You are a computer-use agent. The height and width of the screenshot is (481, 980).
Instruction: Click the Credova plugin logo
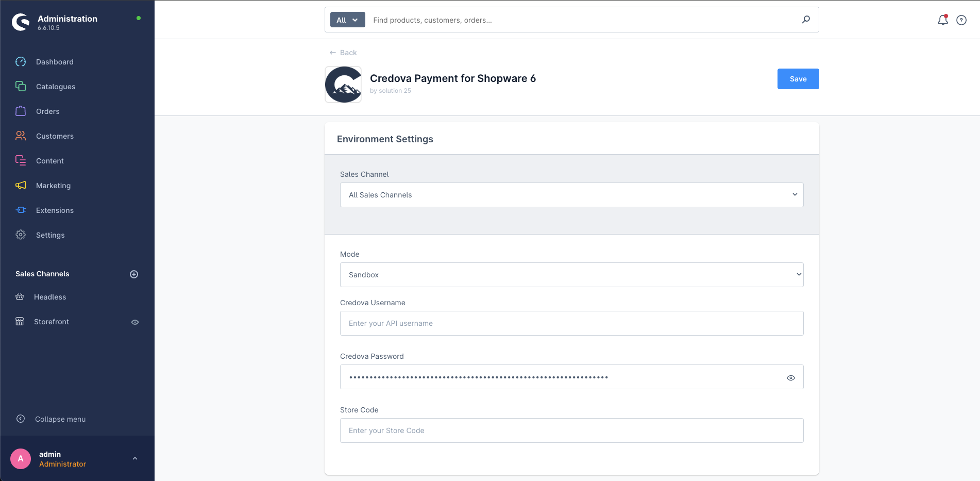pyautogui.click(x=343, y=85)
